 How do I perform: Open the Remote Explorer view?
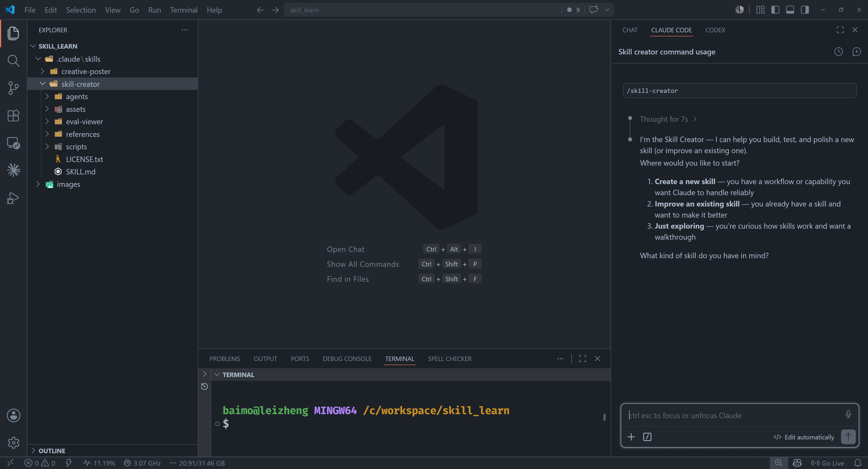tap(14, 143)
